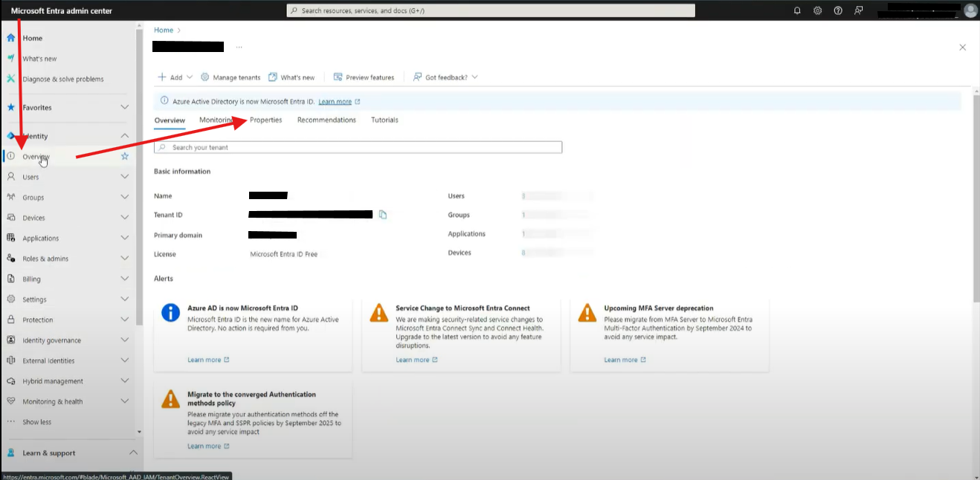The height and width of the screenshot is (480, 980).
Task: Click Manage tenants in toolbar
Action: click(231, 77)
